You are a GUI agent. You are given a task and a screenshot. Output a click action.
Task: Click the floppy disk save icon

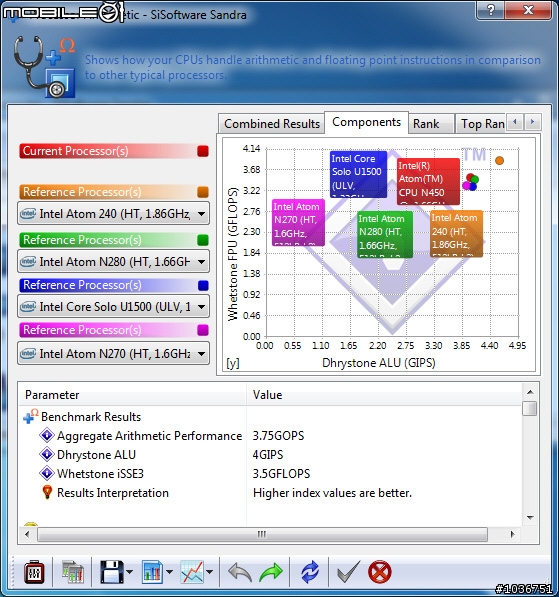(x=112, y=571)
